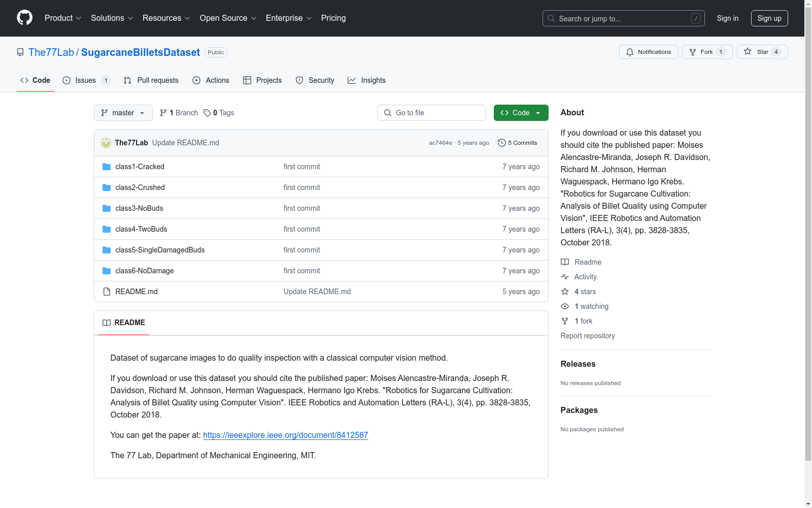Open the Resources dropdown
The height and width of the screenshot is (508, 812).
pyautogui.click(x=166, y=18)
